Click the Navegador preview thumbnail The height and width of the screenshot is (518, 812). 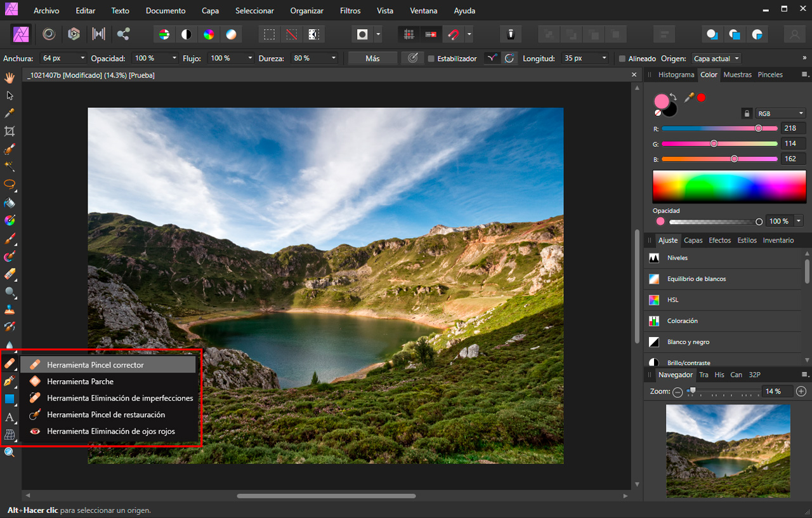click(728, 451)
